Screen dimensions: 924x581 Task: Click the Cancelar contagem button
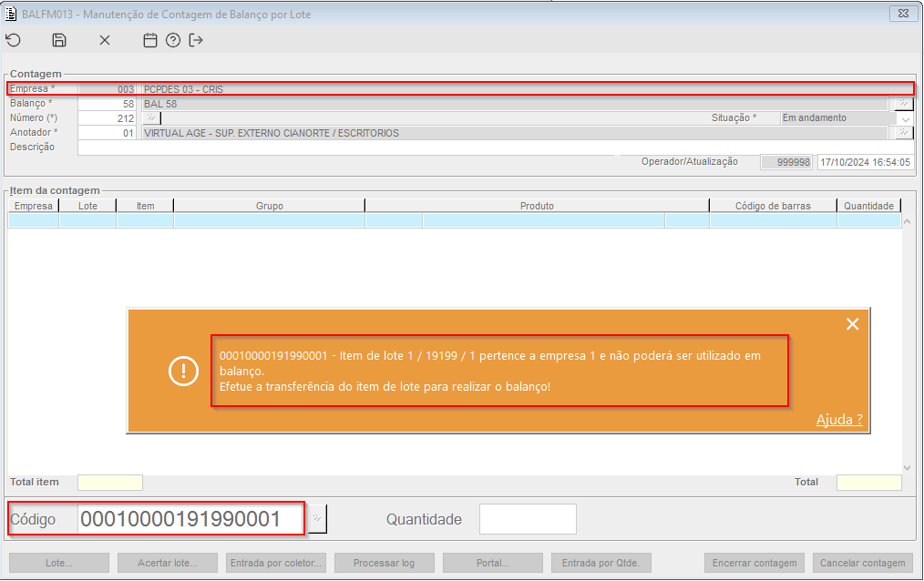tap(863, 563)
